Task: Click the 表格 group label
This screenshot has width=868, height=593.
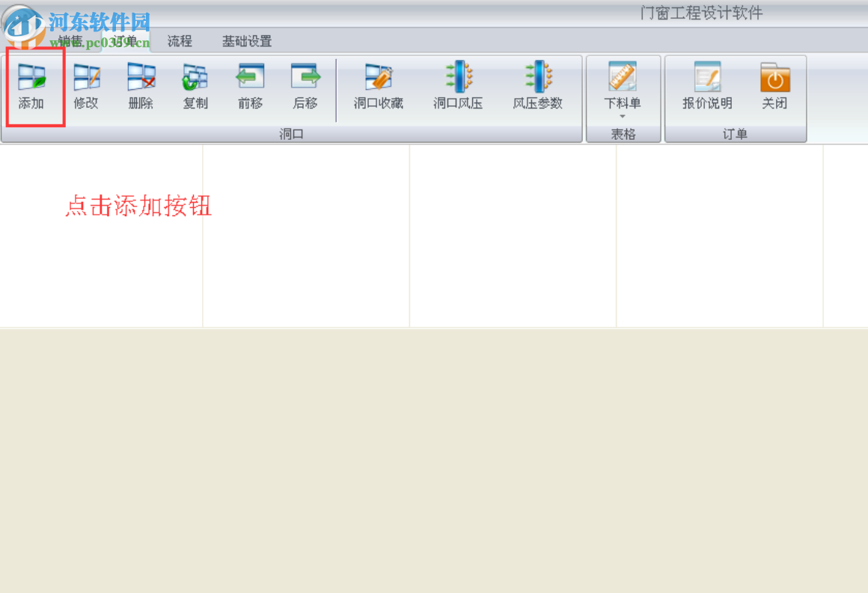Action: tap(623, 134)
